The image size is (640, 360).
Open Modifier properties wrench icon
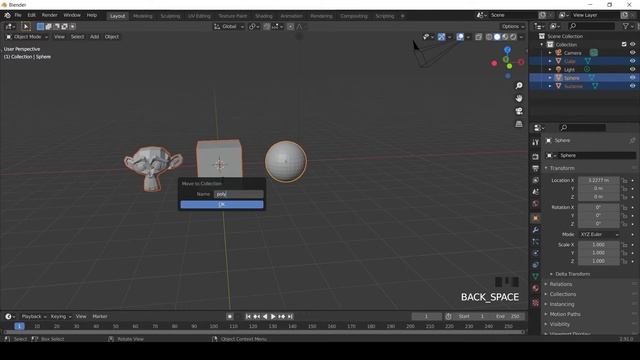click(536, 230)
